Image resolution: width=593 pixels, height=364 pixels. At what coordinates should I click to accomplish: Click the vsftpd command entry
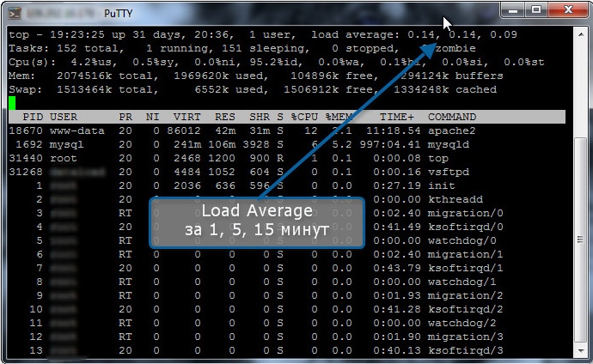pos(449,172)
